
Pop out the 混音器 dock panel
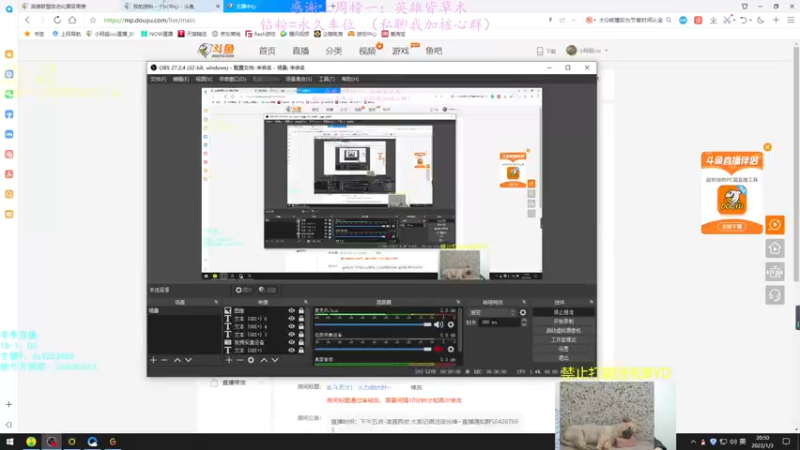(x=458, y=302)
